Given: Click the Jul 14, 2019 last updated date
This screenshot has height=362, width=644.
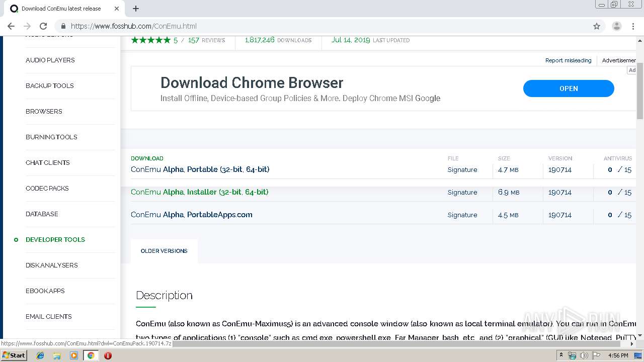Looking at the screenshot, I should click(370, 40).
